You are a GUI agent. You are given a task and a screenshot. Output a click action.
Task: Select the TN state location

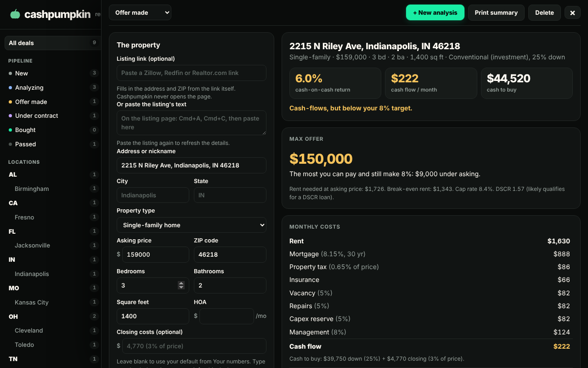pos(52,359)
